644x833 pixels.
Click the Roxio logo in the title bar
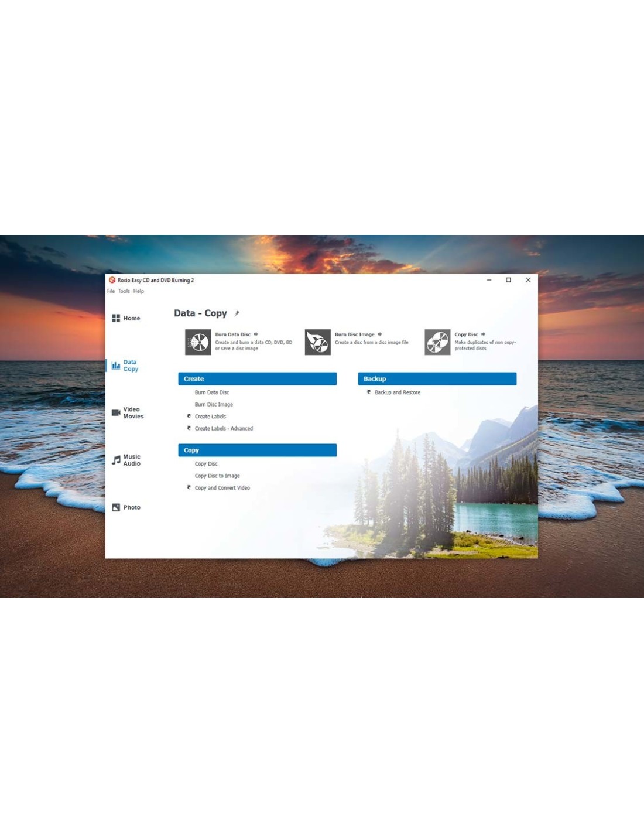click(112, 280)
